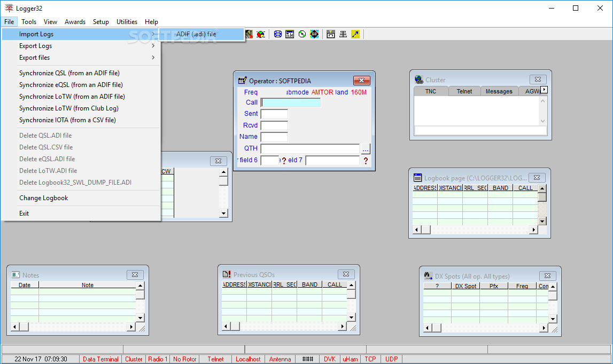Screen dimensions: 613x364
Task: Click Date column header in Notes window
Action: 24,285
